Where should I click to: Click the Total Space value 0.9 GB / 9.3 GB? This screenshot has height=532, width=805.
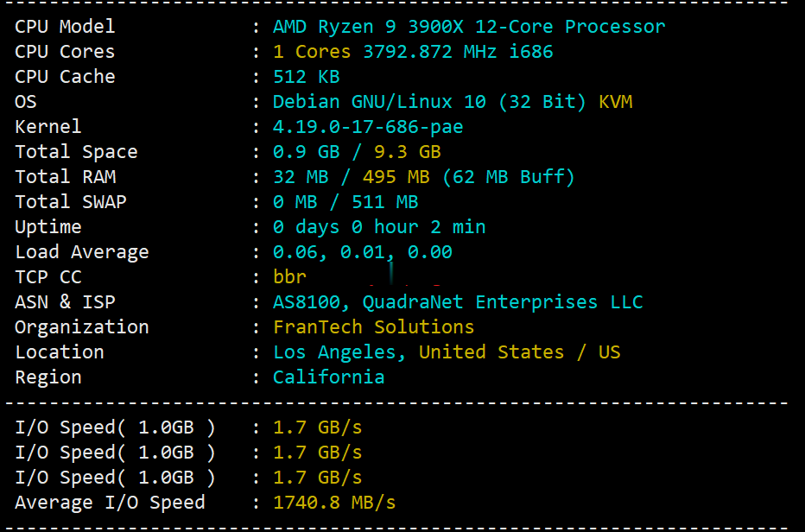[357, 152]
